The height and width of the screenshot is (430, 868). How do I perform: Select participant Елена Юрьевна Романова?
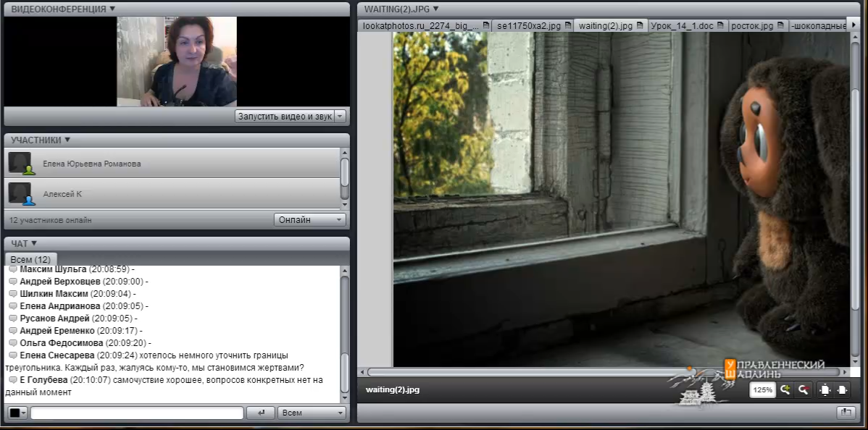coord(172,164)
